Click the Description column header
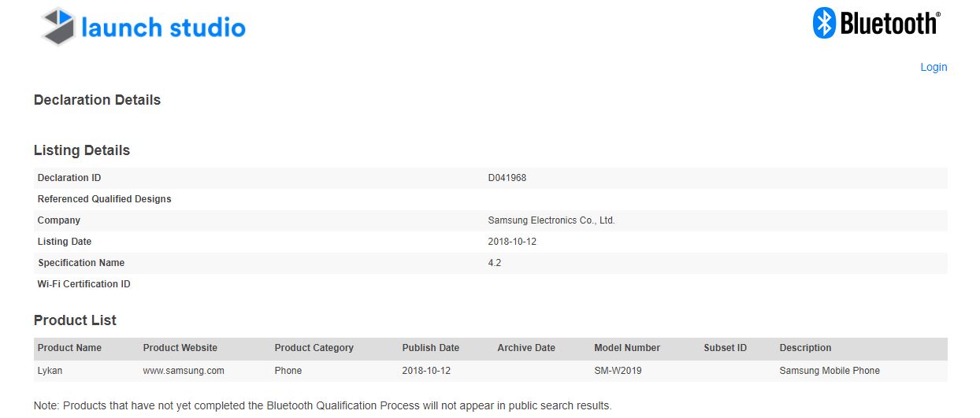 (x=805, y=348)
